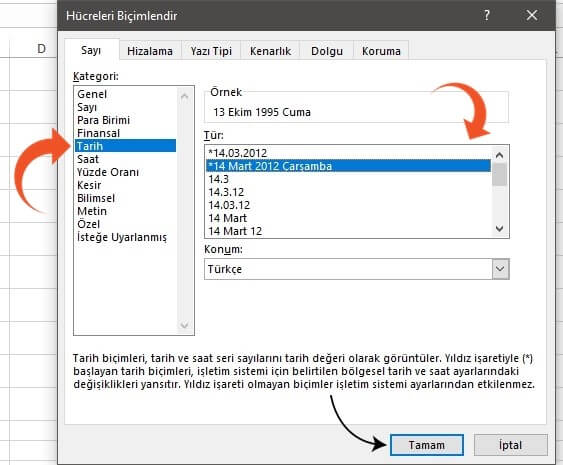Viewport: 563px width, 465px height.
Task: Select the Sayı category in the list
Action: (126, 107)
